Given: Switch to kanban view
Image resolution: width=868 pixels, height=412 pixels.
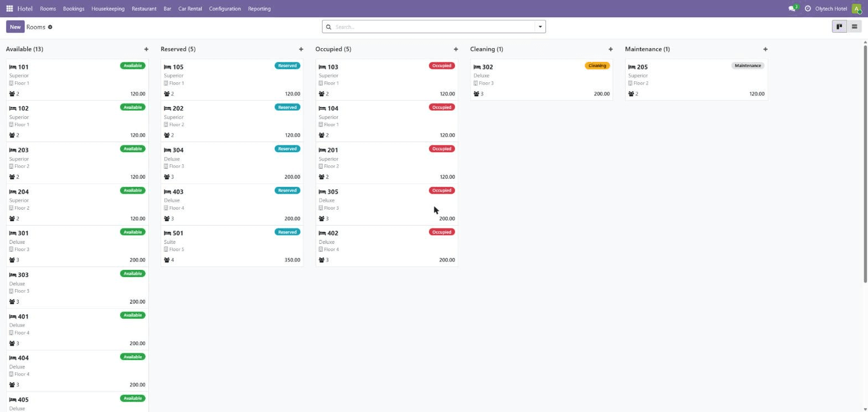Looking at the screenshot, I should point(839,27).
